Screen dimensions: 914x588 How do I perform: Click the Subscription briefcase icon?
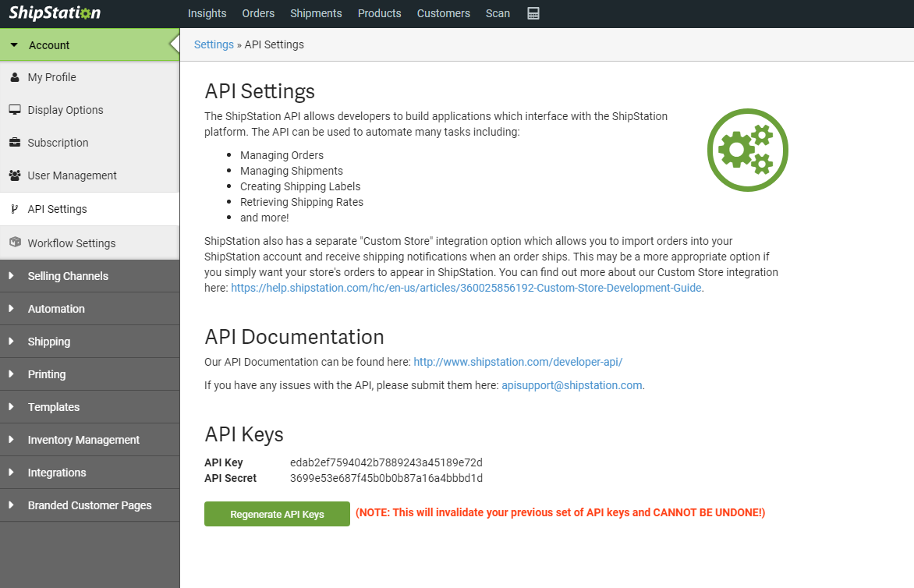(x=15, y=142)
